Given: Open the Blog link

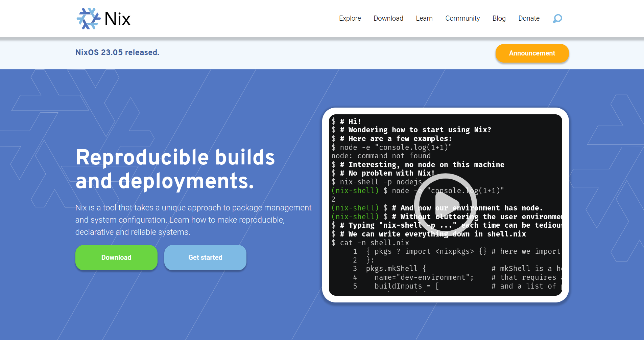Looking at the screenshot, I should click(x=499, y=18).
